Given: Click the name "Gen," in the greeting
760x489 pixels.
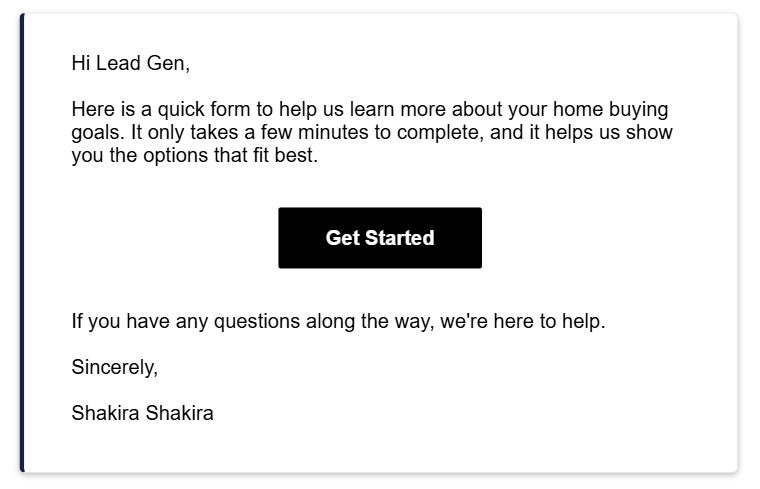Looking at the screenshot, I should pos(168,64).
